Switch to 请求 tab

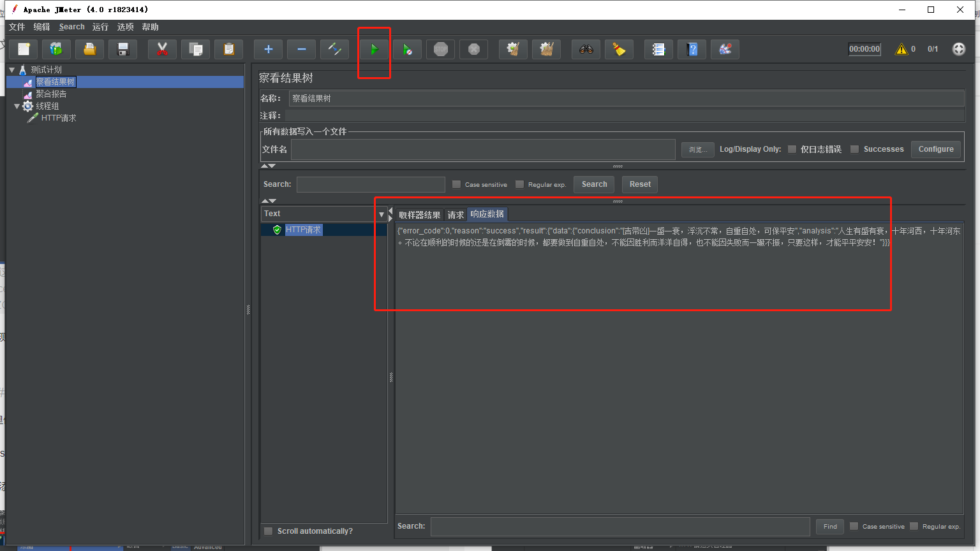tap(456, 215)
